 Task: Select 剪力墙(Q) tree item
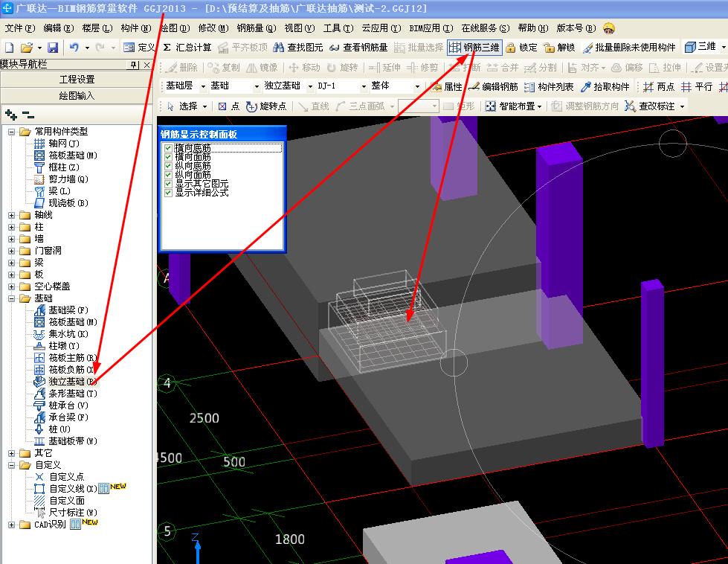(61, 179)
